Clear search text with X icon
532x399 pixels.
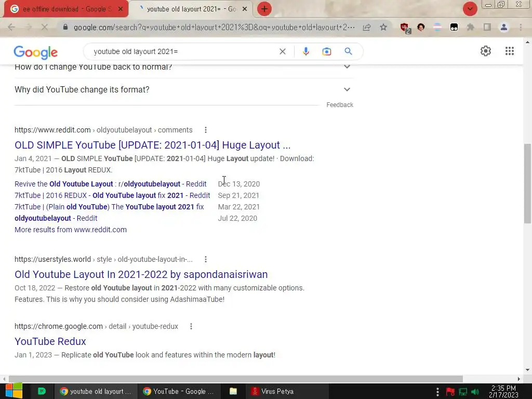[283, 51]
